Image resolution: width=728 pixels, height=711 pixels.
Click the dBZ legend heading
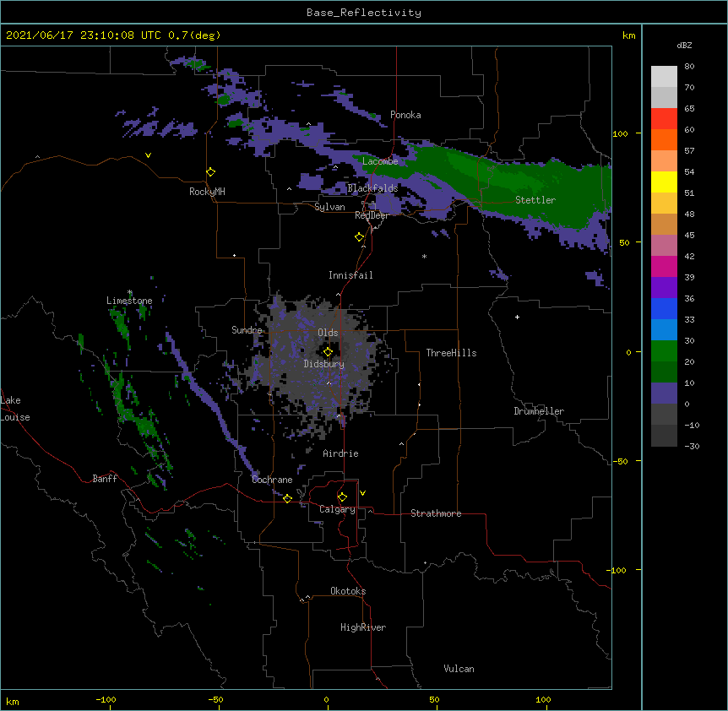(x=684, y=45)
